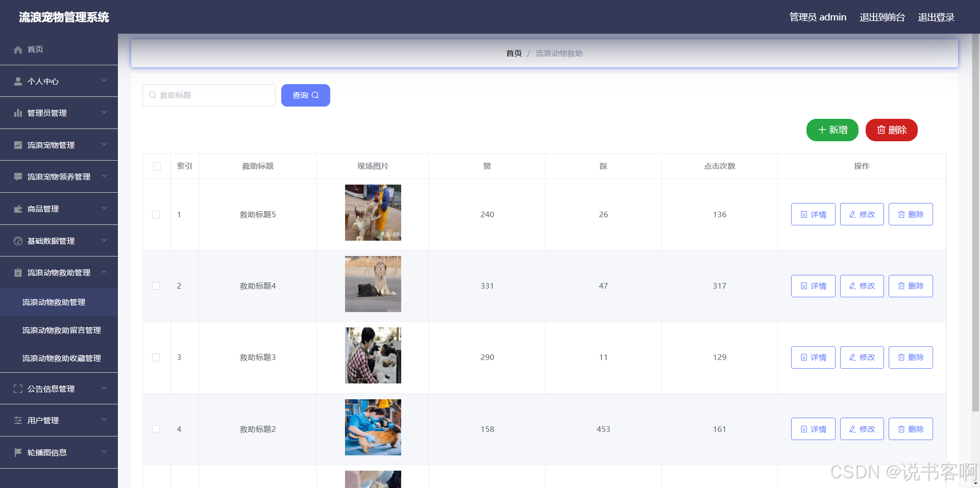
Task: Expand the 商品管理 chevron
Action: coord(104,208)
